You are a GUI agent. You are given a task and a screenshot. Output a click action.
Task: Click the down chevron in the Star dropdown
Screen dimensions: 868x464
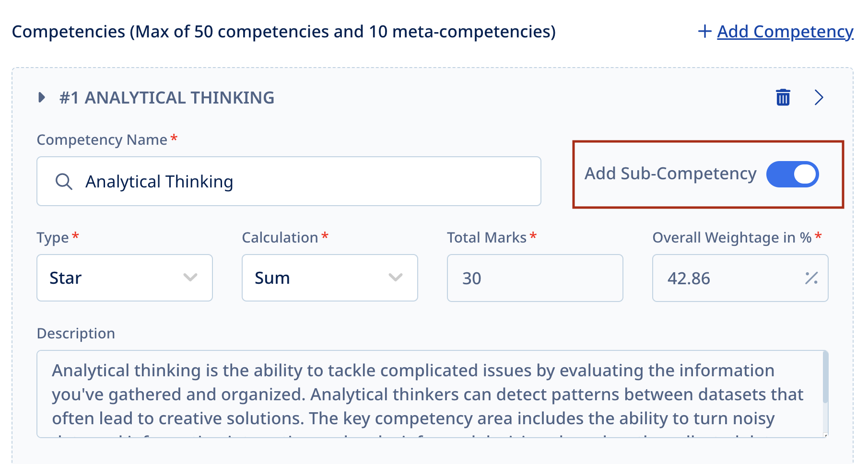click(x=190, y=278)
